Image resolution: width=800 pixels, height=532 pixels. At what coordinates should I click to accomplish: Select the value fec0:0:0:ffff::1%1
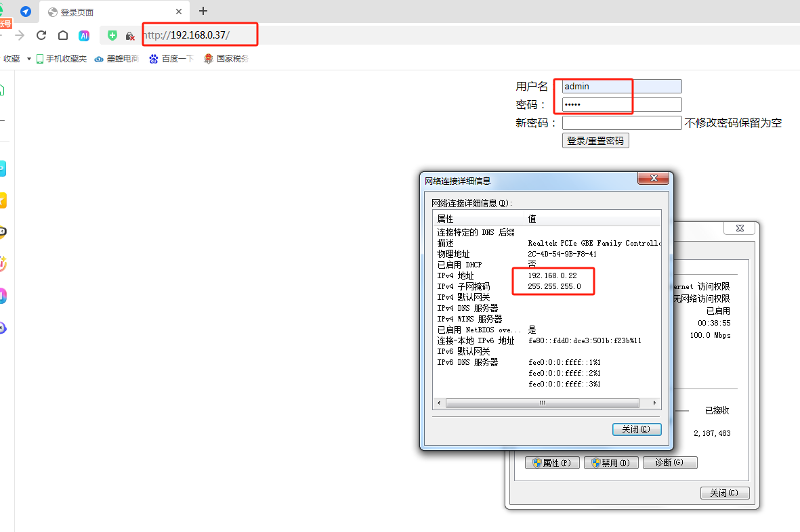click(565, 362)
